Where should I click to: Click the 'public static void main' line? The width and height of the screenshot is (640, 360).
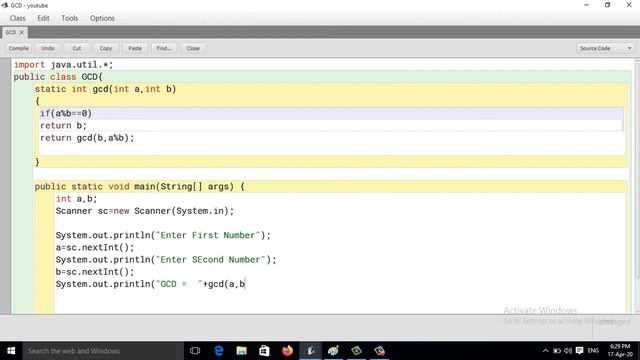pos(139,187)
